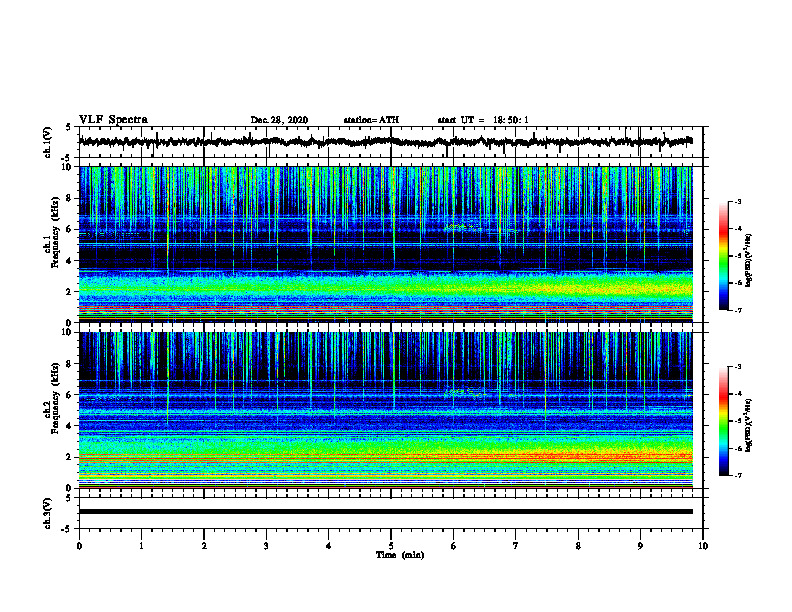The width and height of the screenshot is (792, 612).
Task: Select the ch.1 "Frequency (kHz)" axis label
Action: click(55, 232)
